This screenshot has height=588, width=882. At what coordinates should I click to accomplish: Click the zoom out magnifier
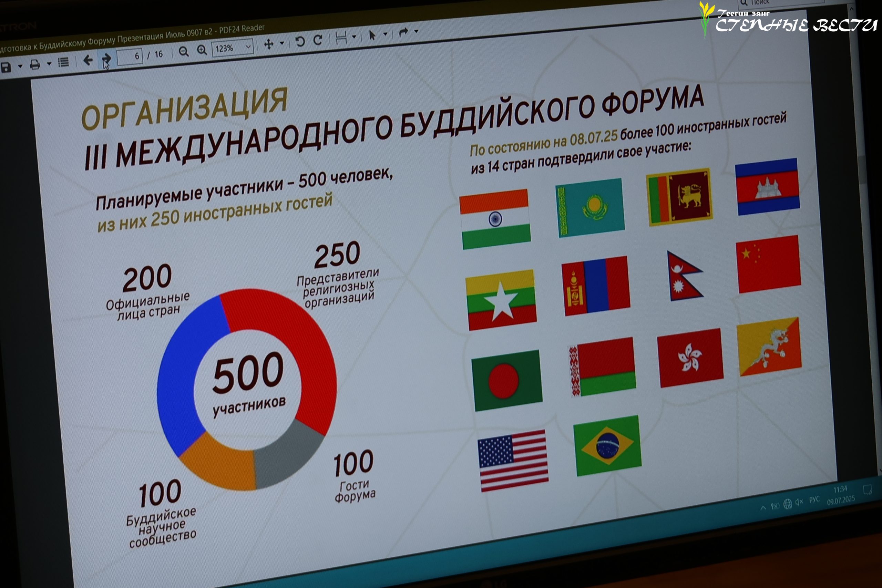tap(183, 52)
